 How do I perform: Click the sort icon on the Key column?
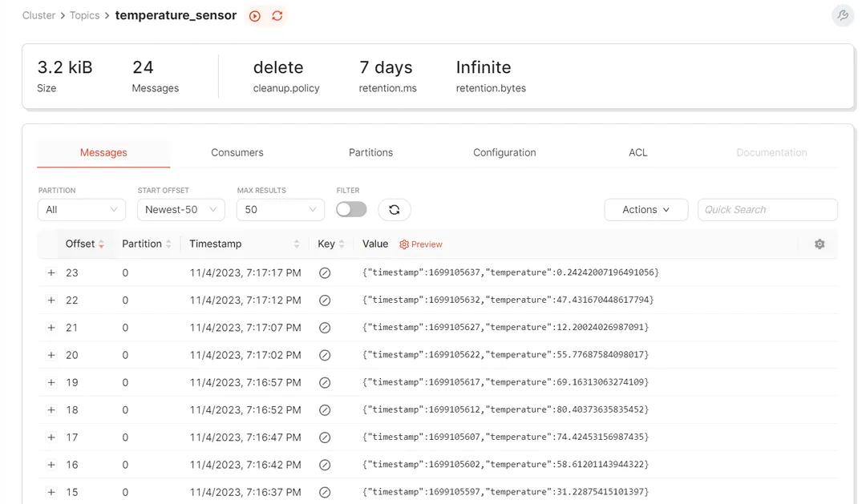click(x=342, y=244)
